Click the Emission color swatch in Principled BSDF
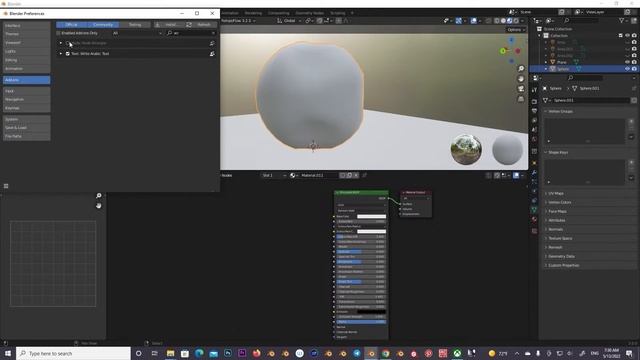 click(x=371, y=312)
